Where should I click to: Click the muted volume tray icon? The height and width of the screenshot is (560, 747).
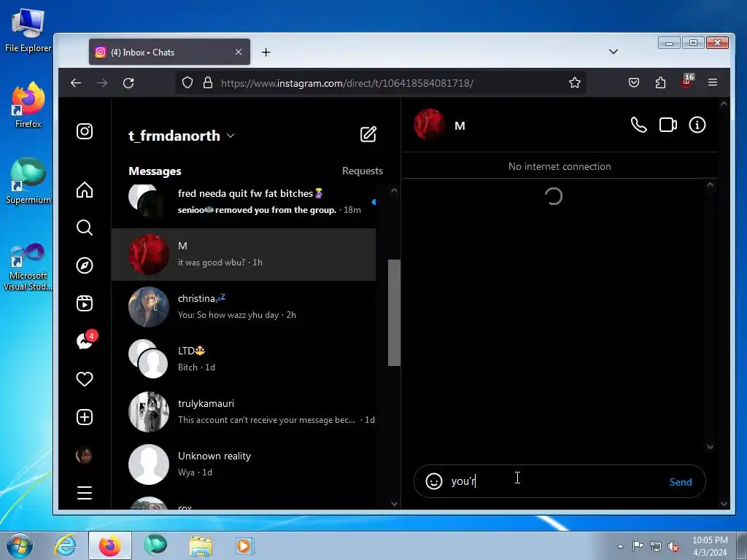tap(673, 546)
